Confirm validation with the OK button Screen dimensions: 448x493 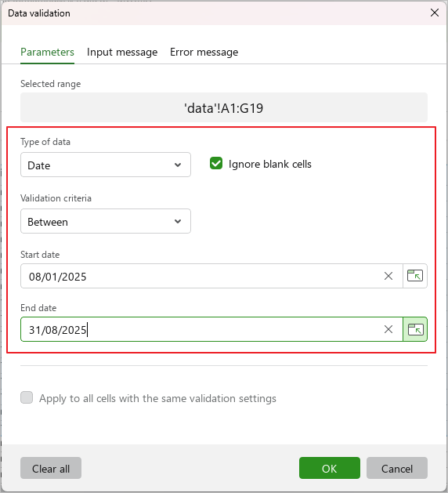(x=330, y=468)
